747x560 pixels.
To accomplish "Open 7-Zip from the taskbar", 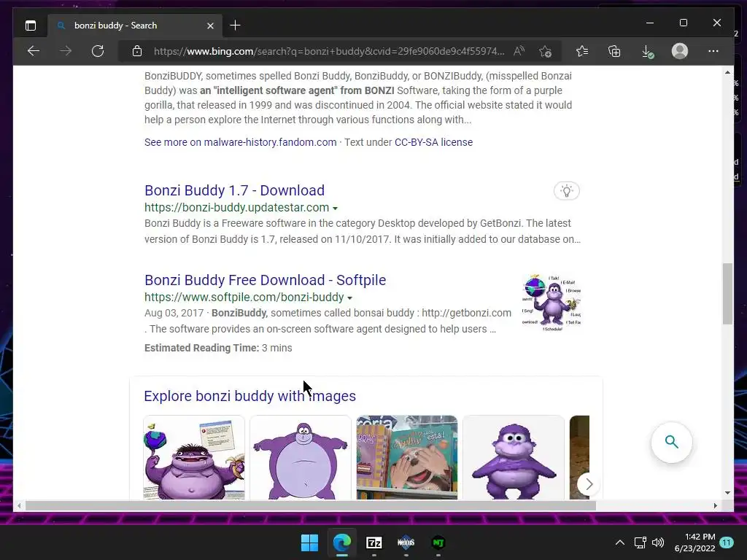I will (x=374, y=542).
